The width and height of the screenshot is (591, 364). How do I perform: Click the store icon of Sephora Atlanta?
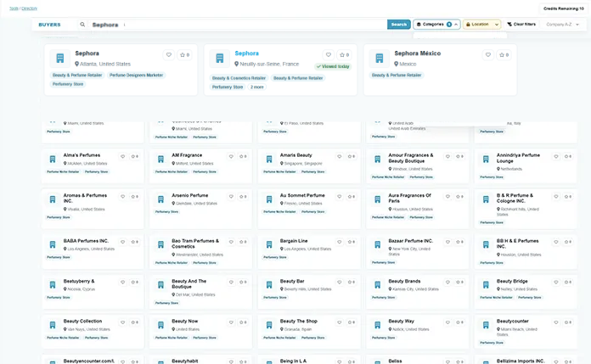[60, 59]
